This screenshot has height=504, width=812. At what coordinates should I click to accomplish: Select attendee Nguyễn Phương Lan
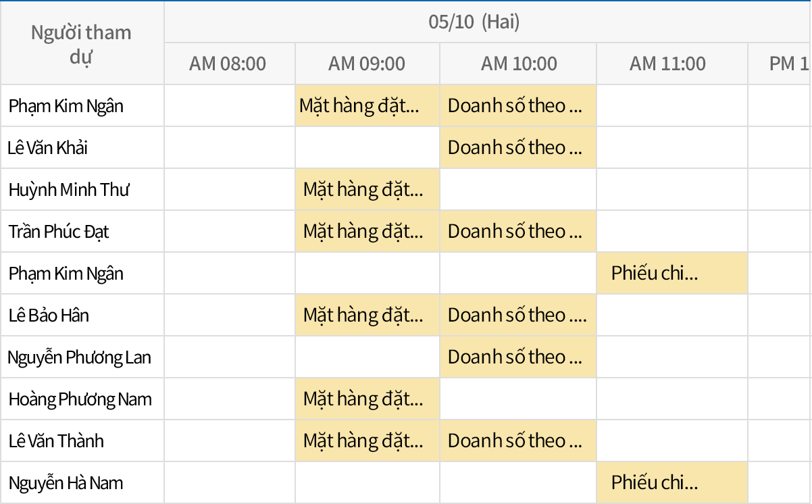pyautogui.click(x=79, y=357)
